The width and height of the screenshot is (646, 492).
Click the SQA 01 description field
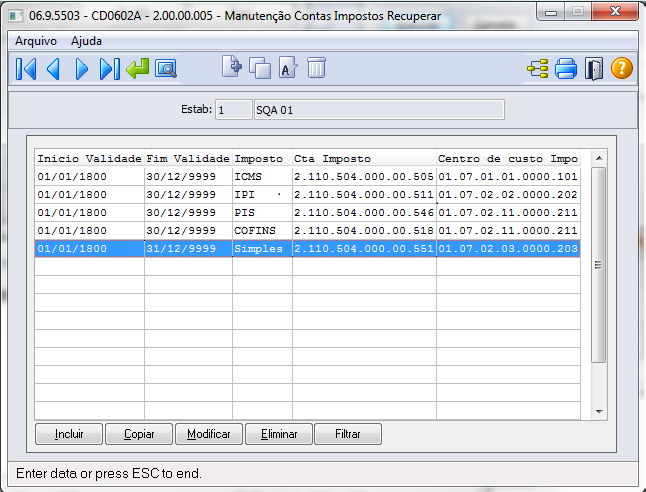tap(379, 110)
